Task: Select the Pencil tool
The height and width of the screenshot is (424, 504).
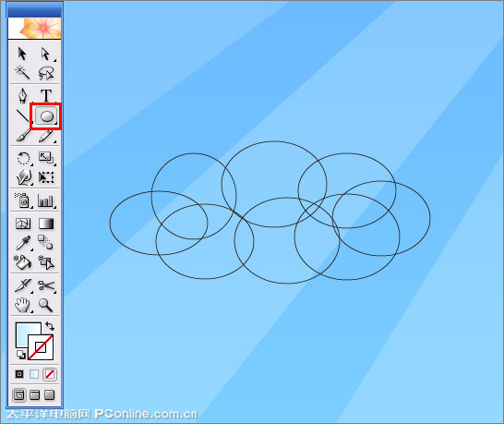Action: [46, 136]
